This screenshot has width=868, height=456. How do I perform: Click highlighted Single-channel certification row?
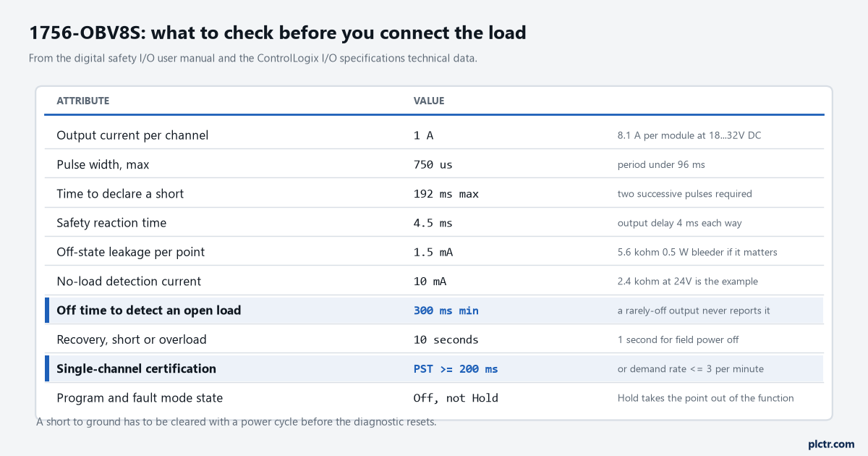[434, 368]
